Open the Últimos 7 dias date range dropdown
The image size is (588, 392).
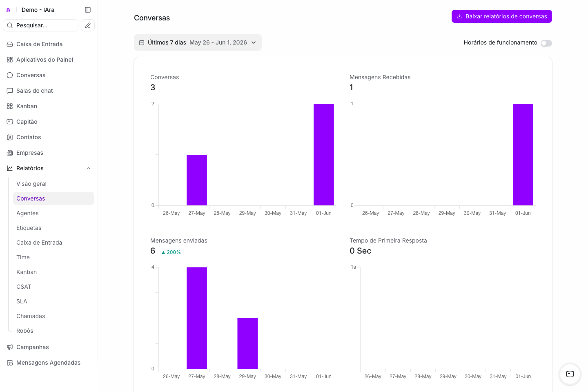point(198,42)
